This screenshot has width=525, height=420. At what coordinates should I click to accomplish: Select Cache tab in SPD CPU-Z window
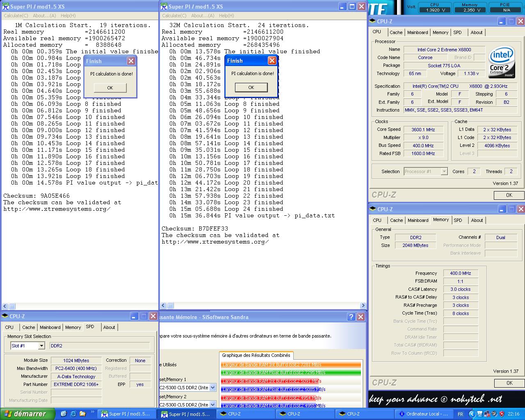click(29, 327)
